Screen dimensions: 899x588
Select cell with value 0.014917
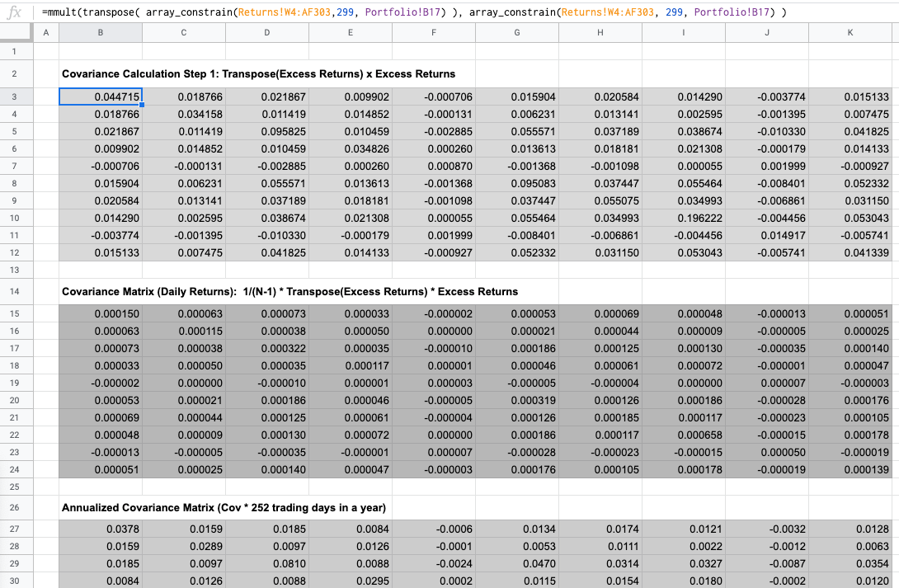click(767, 235)
